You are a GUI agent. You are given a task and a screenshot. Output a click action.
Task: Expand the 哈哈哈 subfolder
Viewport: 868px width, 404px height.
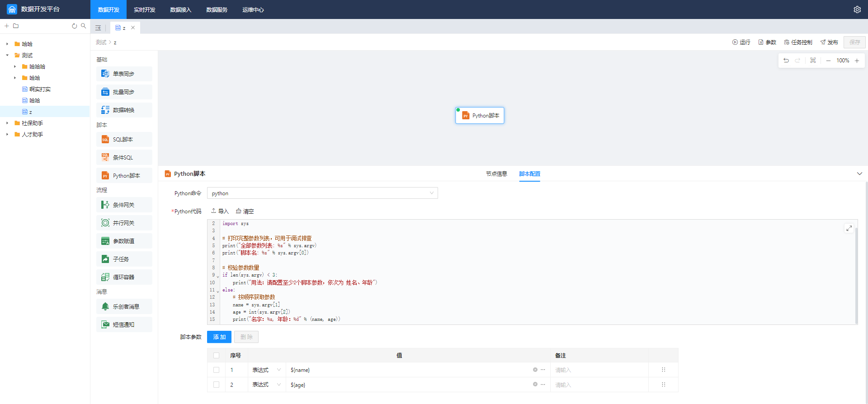pos(15,66)
